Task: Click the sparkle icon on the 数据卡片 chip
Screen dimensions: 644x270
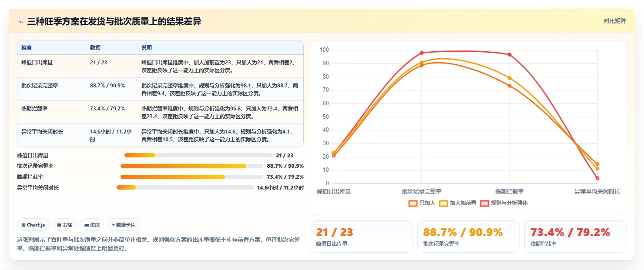Action: 114,225
